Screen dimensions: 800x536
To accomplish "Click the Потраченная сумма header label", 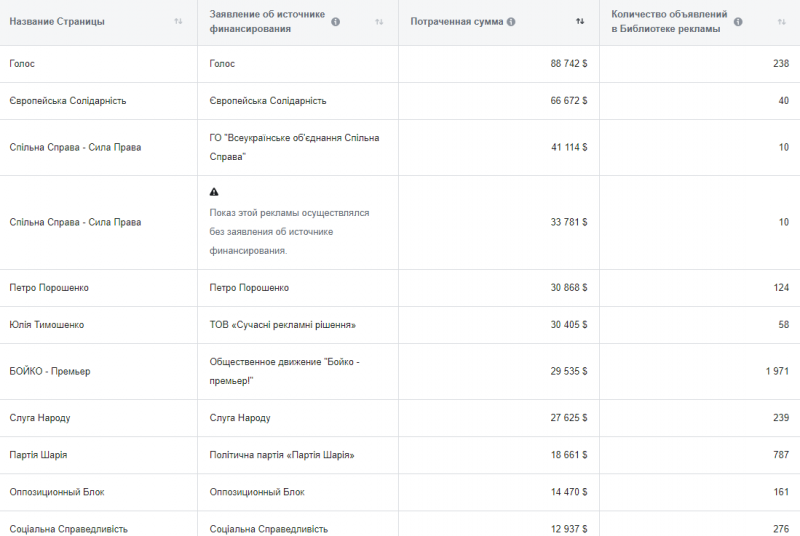I will tap(457, 22).
